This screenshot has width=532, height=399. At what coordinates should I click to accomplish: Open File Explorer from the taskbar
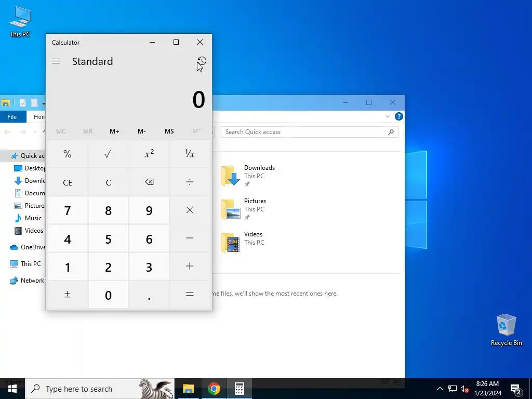[x=188, y=389]
